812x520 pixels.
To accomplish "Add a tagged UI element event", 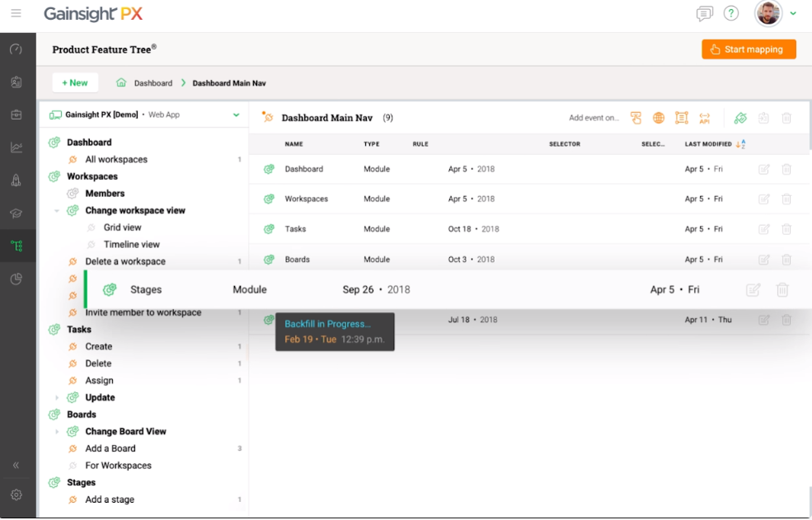I will (x=636, y=118).
